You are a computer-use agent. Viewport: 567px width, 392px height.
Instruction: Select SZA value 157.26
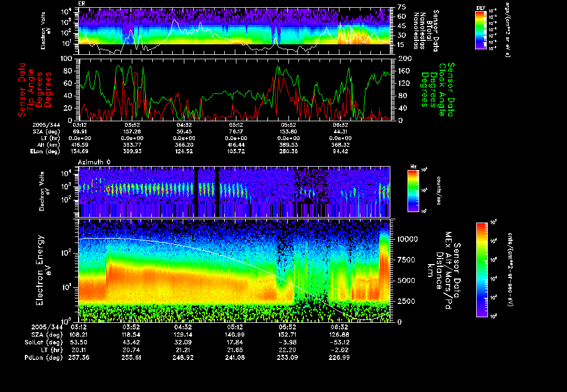click(x=132, y=132)
